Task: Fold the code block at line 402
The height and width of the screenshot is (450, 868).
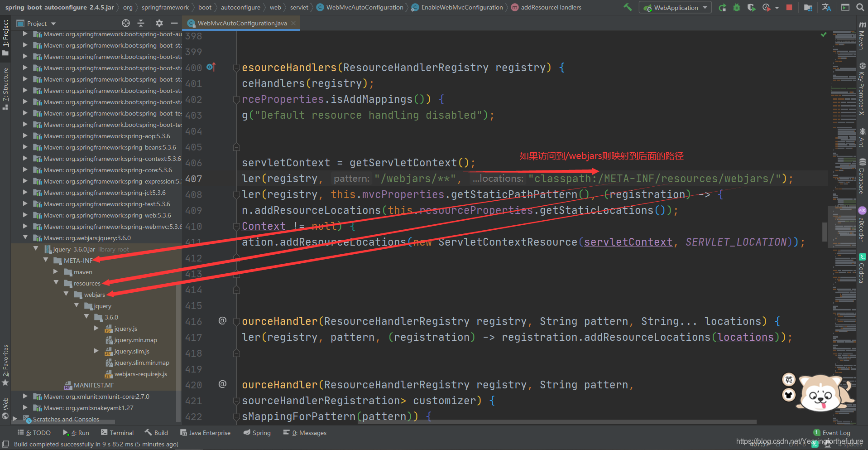Action: click(236, 99)
